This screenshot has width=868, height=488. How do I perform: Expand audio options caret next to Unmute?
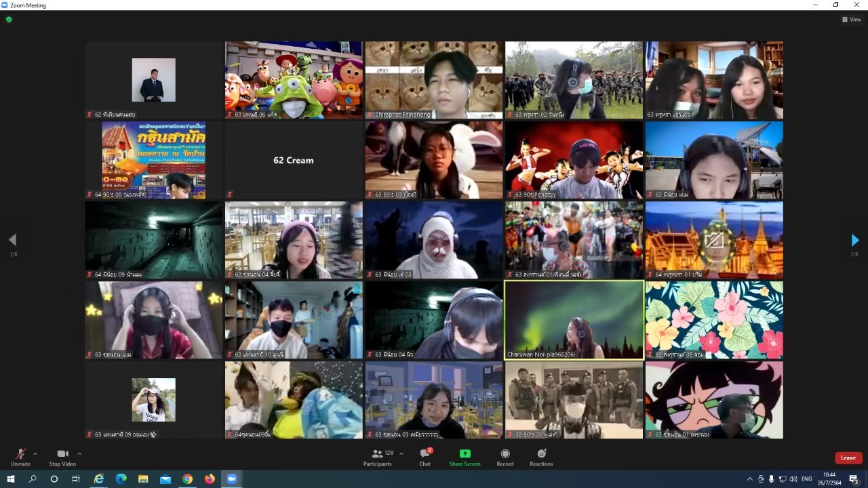click(35, 454)
